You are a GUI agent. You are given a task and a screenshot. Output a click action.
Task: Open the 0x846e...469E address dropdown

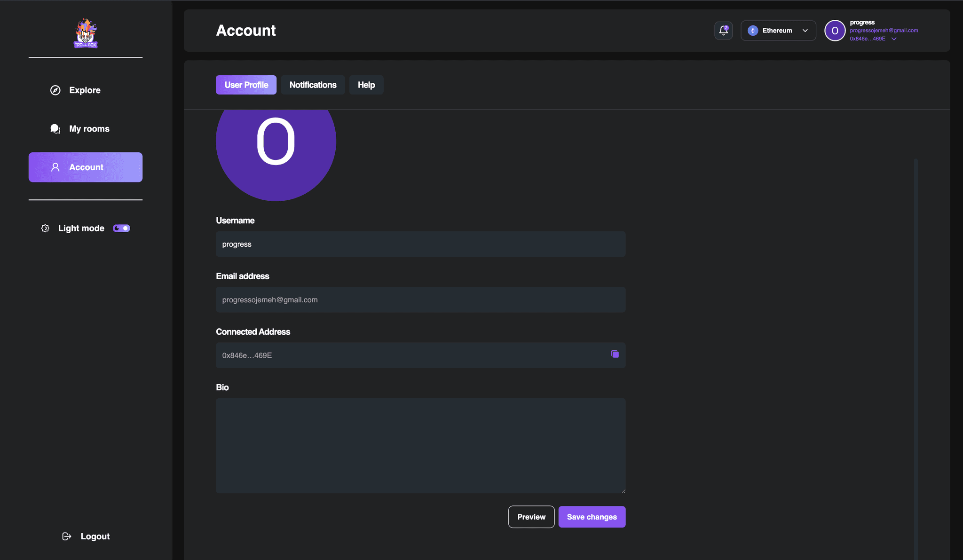[x=894, y=39]
